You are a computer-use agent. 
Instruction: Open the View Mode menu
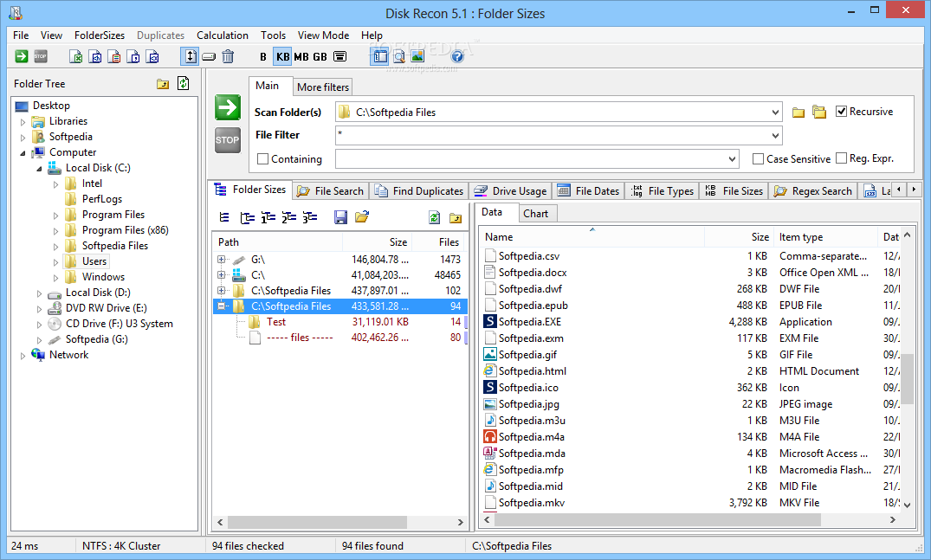tap(324, 35)
